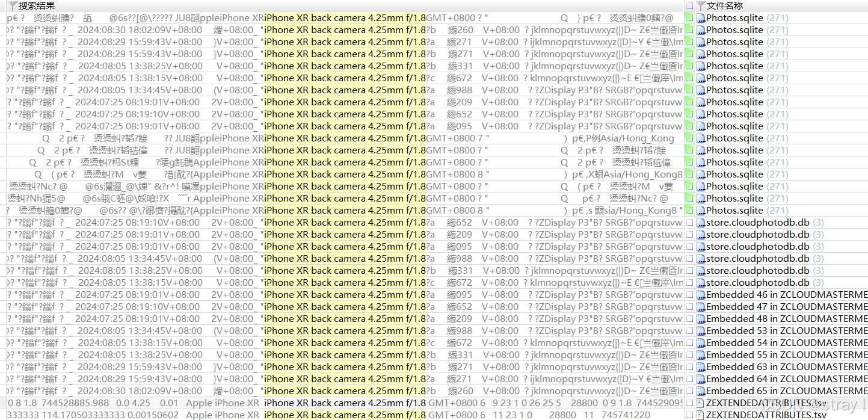
Task: Click Photos.sqlite icon in 13:34:45 row
Action: [x=701, y=90]
